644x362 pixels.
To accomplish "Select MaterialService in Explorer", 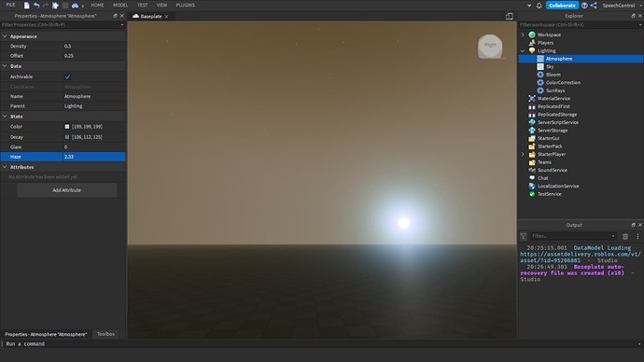I will 553,99.
